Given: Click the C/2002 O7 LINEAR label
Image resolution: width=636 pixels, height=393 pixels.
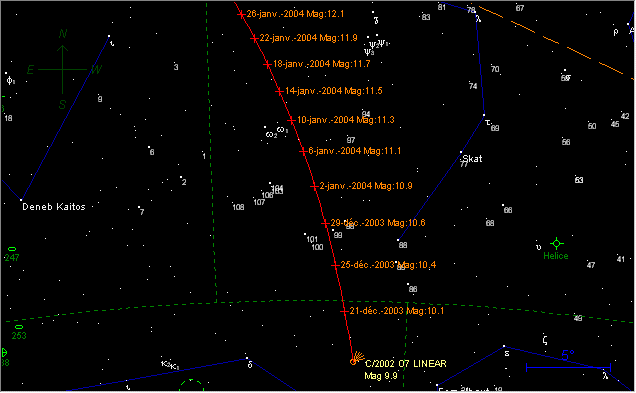Looking at the screenshot, I should click(x=406, y=364).
